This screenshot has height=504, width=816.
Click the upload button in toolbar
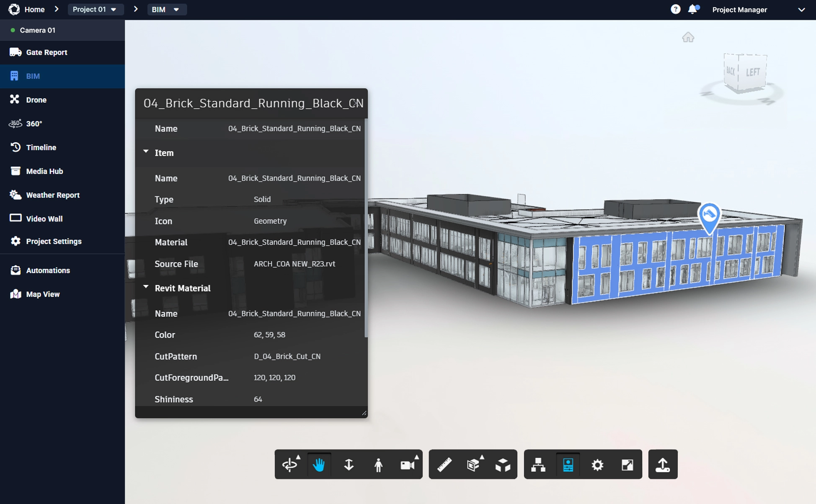pyautogui.click(x=663, y=465)
